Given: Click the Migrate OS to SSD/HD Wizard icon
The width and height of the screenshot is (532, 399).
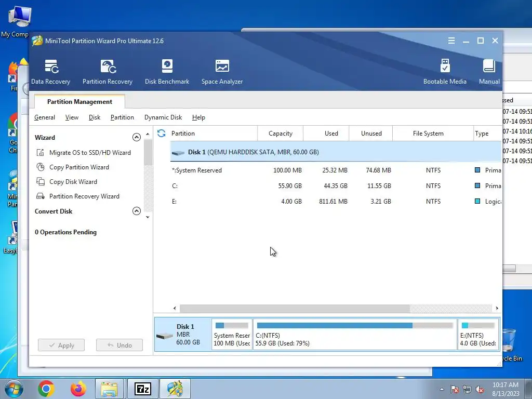Looking at the screenshot, I should 41,153.
